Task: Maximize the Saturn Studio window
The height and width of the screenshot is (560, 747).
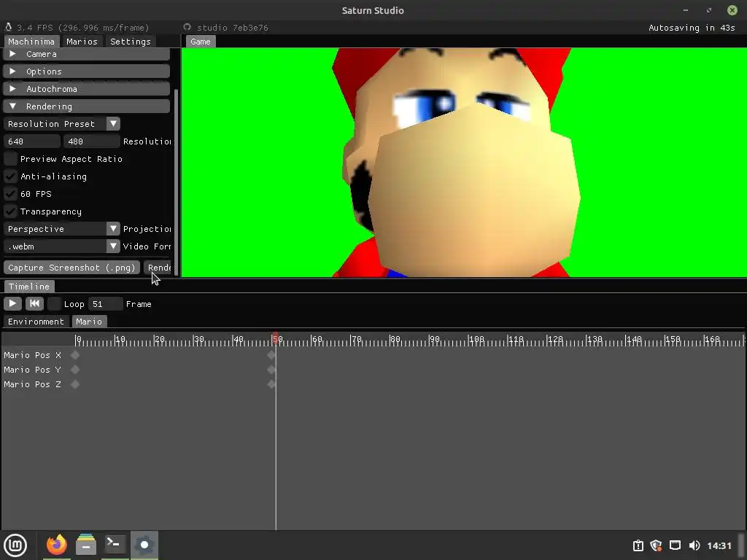Action: coord(709,10)
